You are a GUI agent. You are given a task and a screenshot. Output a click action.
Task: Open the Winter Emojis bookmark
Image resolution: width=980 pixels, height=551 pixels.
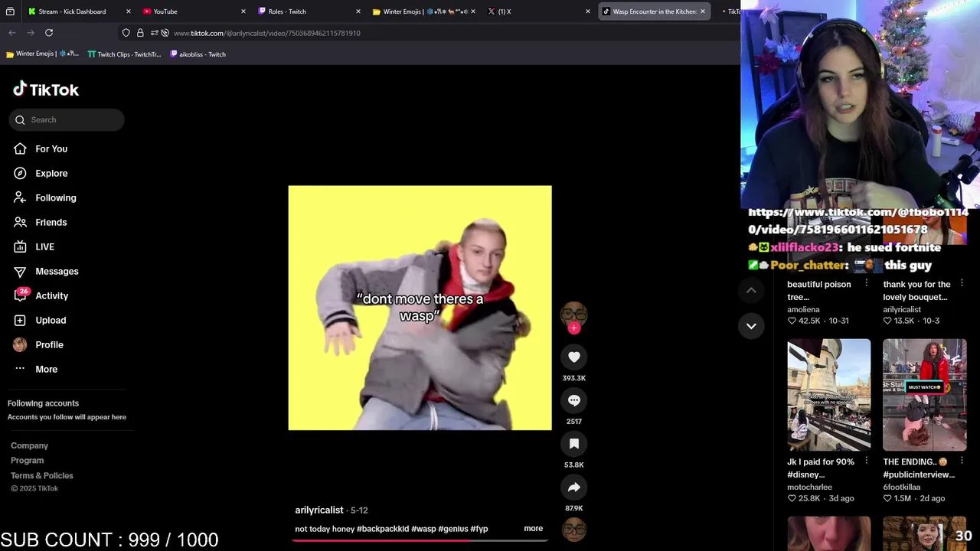[42, 54]
